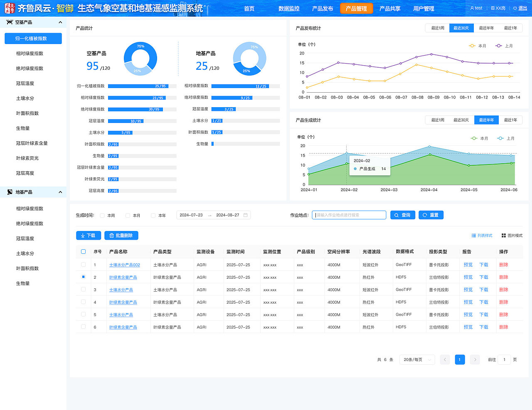Viewport: 532px width, 410px height.
Task: Click the 归一化植被指数 progress bar
Action: 142,86
